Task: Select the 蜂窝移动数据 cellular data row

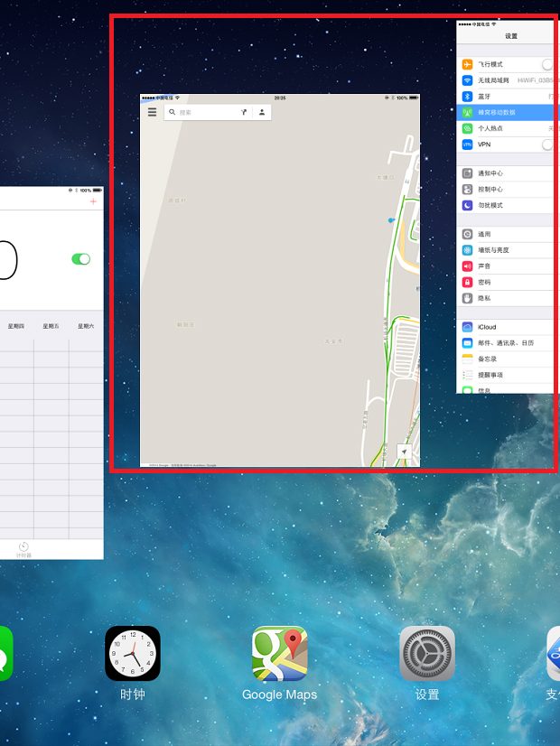Action: tap(506, 112)
